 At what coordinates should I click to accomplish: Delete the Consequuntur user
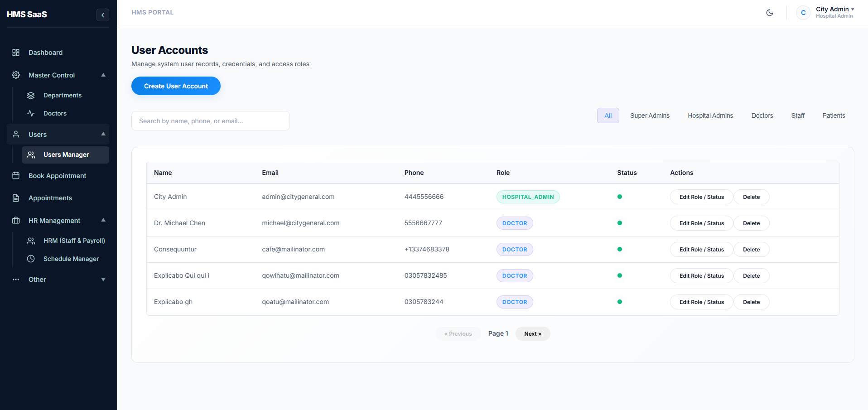[x=751, y=250]
